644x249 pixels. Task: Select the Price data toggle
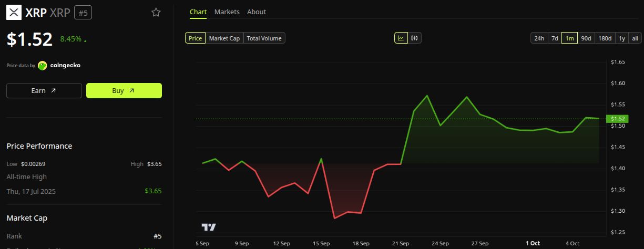pos(195,38)
